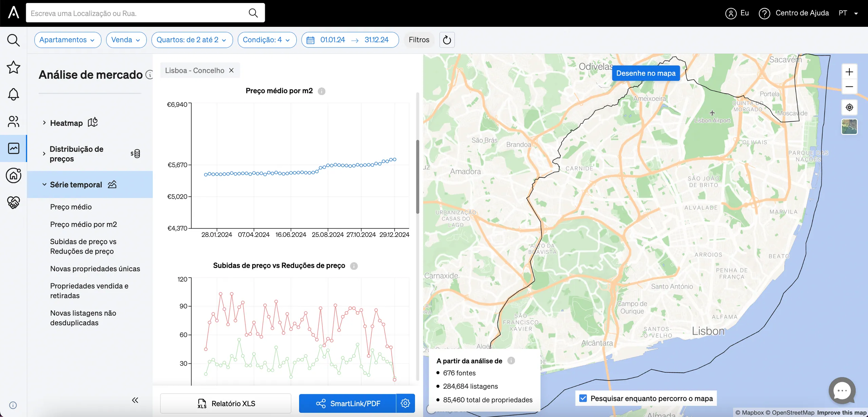
Task: Reset filters with the refresh icon
Action: pos(447,40)
